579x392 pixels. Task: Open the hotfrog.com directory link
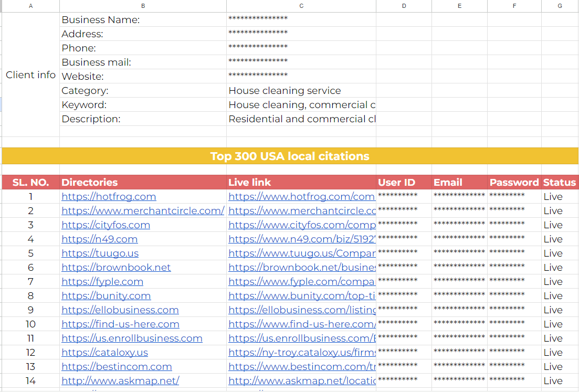[109, 196]
